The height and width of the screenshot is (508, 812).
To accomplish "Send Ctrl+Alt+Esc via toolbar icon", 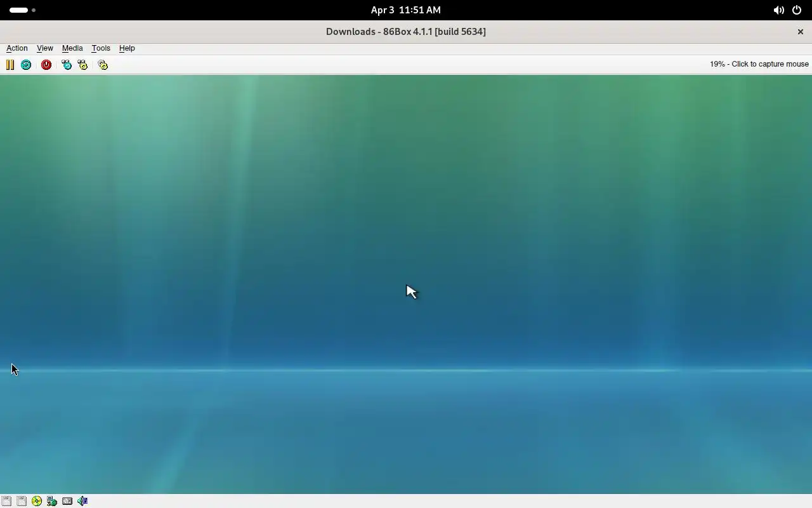I will [82, 65].
